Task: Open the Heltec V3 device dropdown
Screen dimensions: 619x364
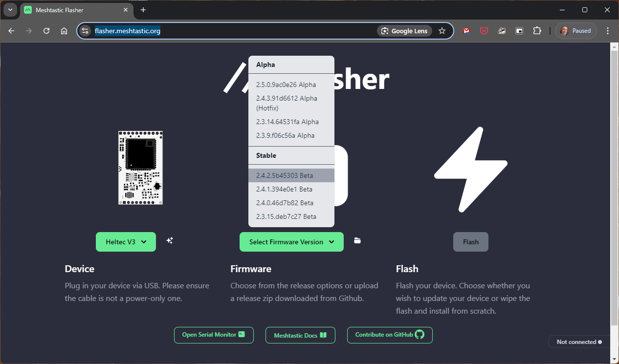Action: tap(126, 242)
